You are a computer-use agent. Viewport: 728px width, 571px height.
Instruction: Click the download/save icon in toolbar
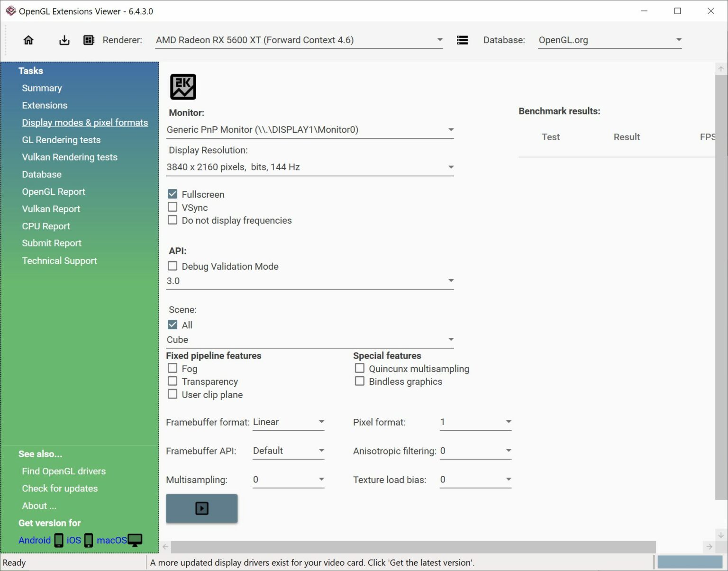click(64, 40)
